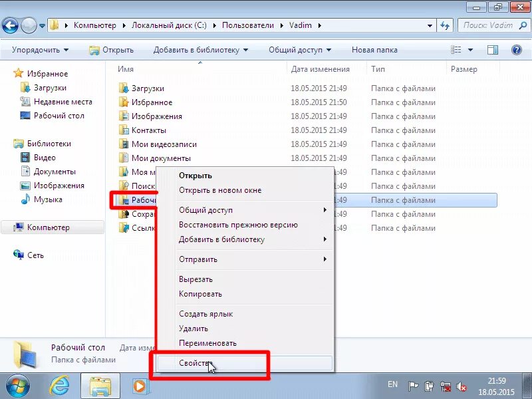Go back with the blue Back arrow
This screenshot has width=532, height=399.
10,25
